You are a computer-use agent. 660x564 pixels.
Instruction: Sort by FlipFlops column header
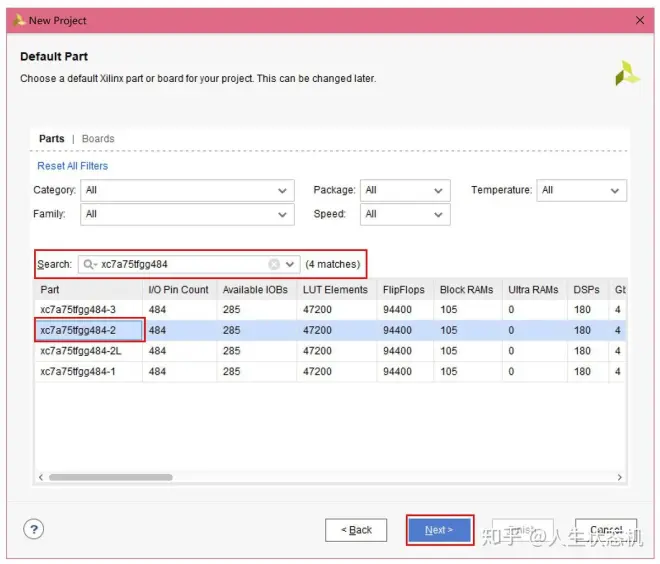coord(405,290)
